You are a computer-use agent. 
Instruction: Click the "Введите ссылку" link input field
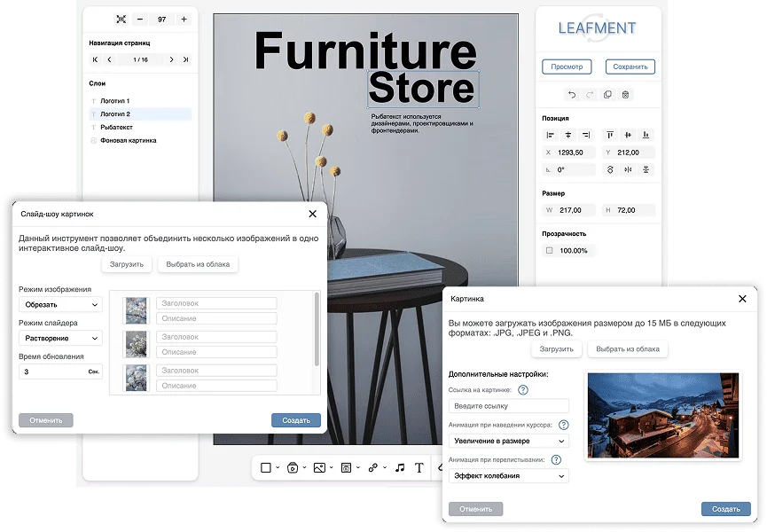(508, 406)
